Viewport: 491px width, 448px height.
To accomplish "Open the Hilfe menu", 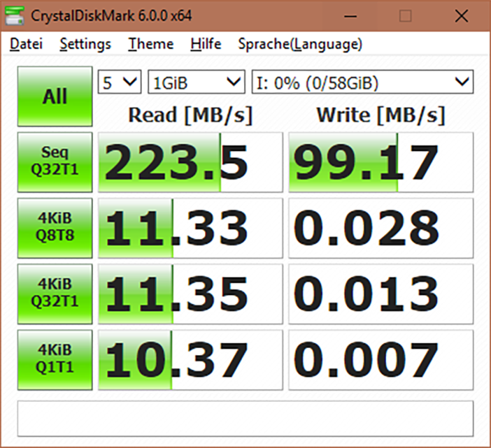I will pos(206,44).
